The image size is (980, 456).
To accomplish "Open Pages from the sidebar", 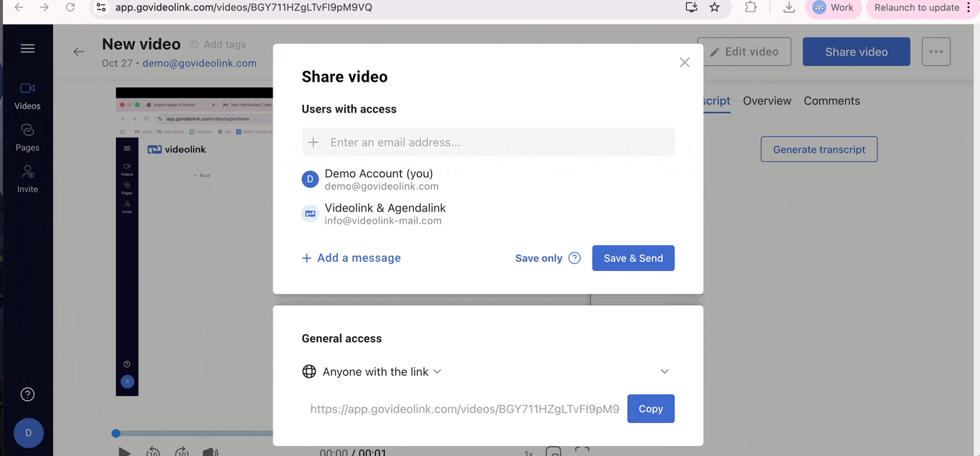I will point(27,137).
